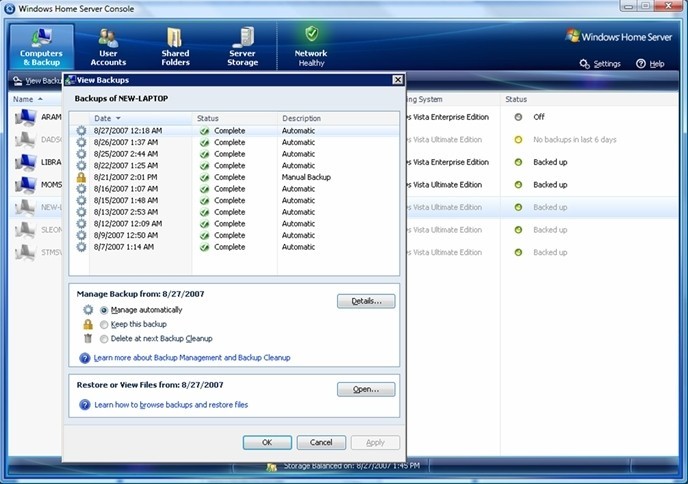
Task: Click the gear icon of the 8/15/2007 backup
Action: pyautogui.click(x=81, y=201)
